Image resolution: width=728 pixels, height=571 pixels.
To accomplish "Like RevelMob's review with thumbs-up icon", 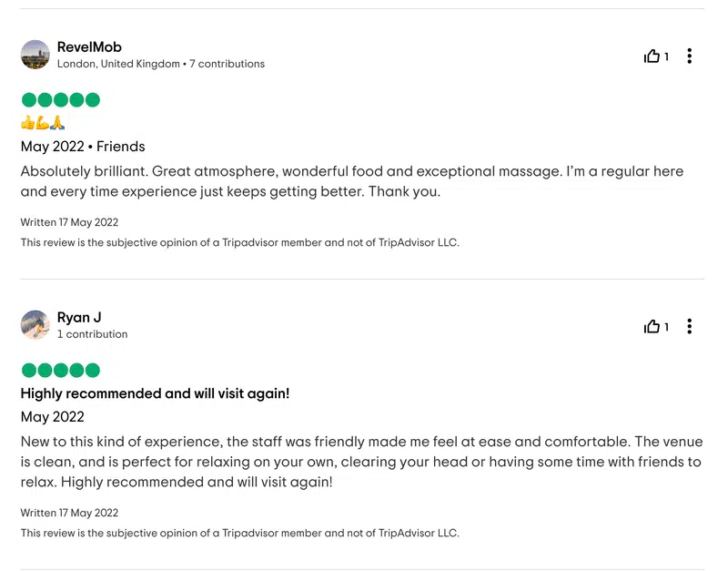I will coord(652,56).
